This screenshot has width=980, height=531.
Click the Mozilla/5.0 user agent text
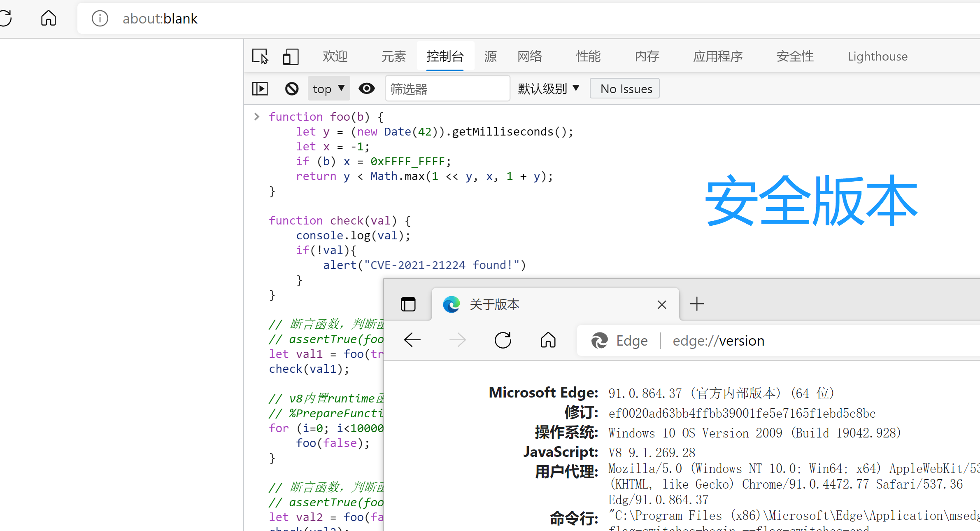794,484
